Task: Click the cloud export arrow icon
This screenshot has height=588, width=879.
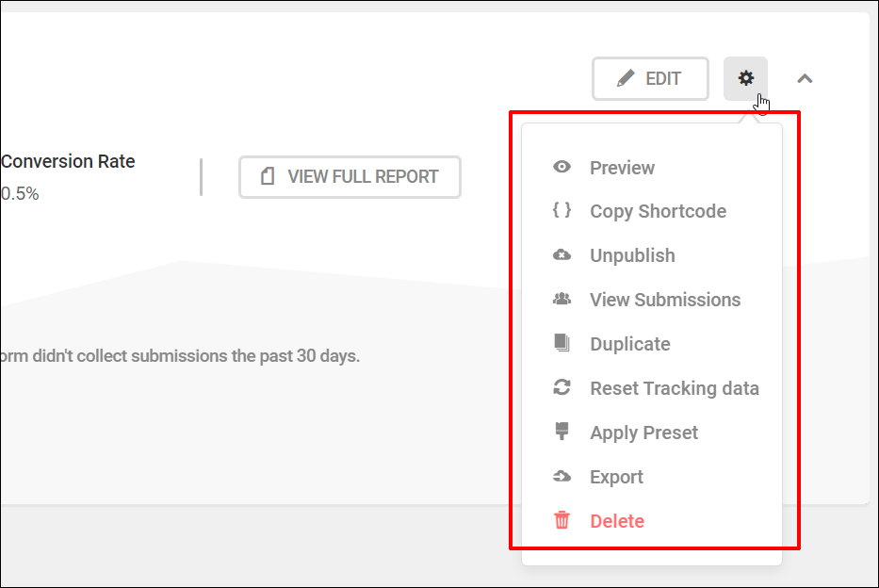Action: (x=562, y=477)
